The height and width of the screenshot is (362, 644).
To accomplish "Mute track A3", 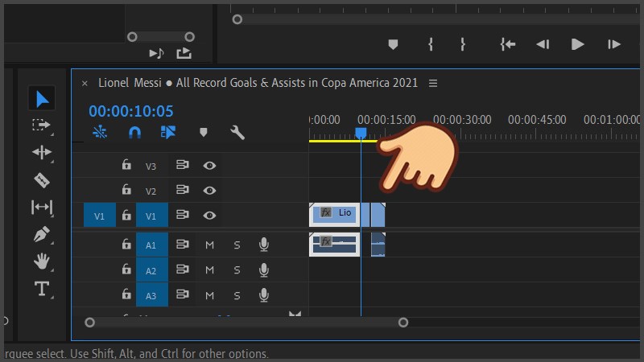I will tap(209, 295).
